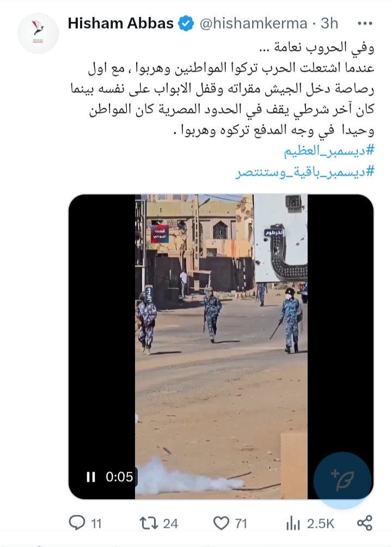Like the tweet with heart icon
Viewport: 392px width, 547px height.
coord(221,523)
